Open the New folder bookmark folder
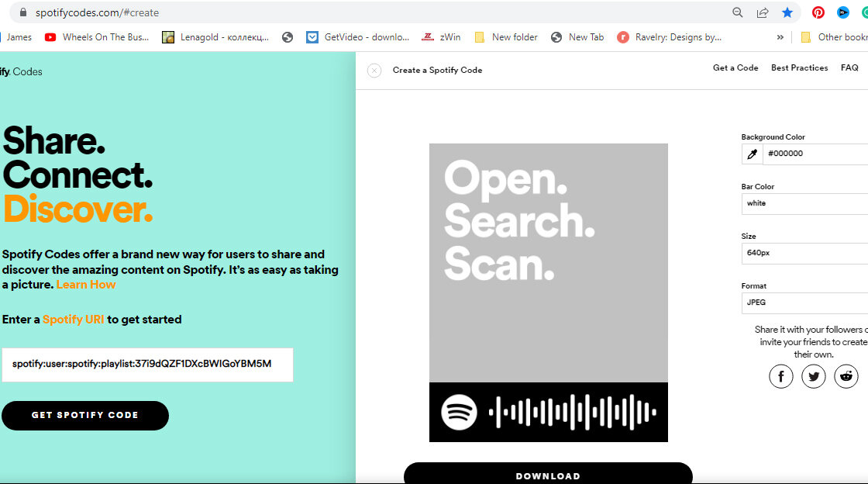This screenshot has height=484, width=868. click(x=506, y=37)
